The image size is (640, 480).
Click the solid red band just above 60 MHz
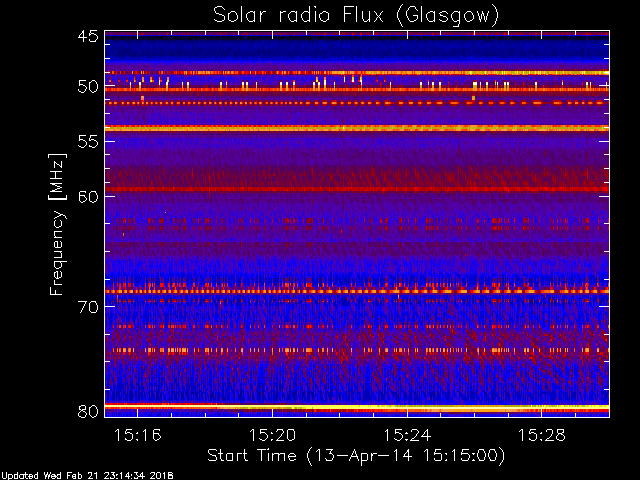[x=356, y=189]
